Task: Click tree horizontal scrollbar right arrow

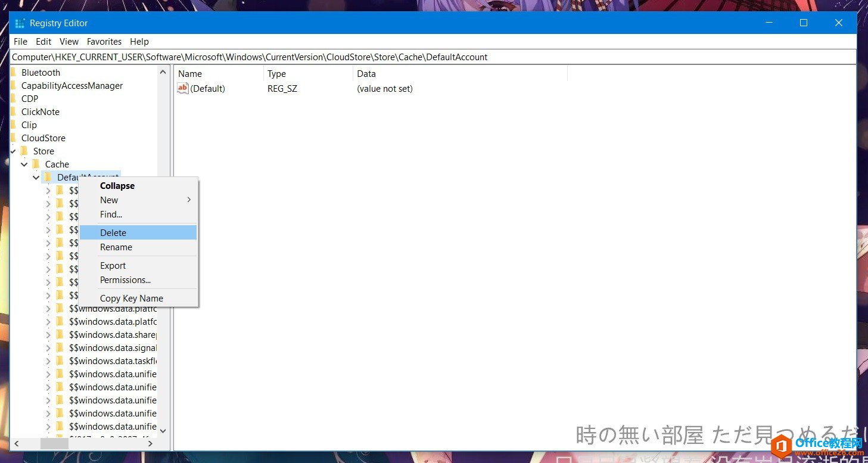Action: [x=151, y=443]
